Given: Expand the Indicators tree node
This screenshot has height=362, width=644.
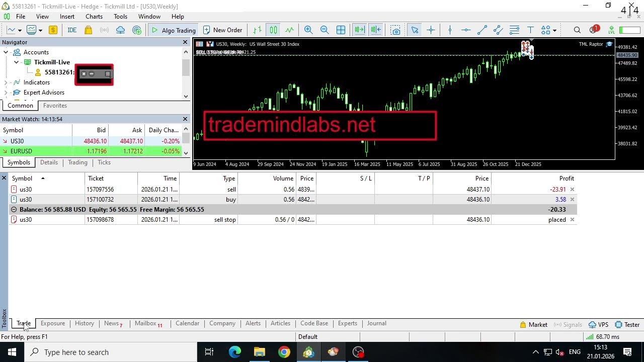Looking at the screenshot, I should [6, 82].
